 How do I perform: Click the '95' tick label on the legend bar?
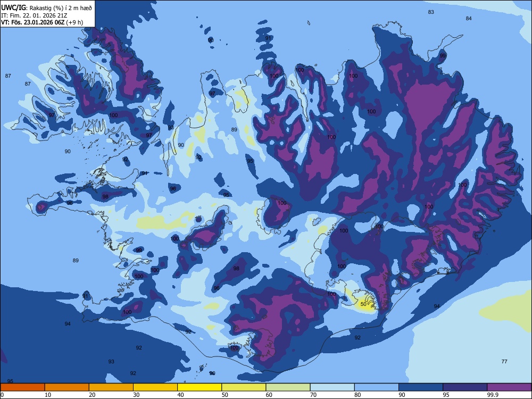click(446, 395)
